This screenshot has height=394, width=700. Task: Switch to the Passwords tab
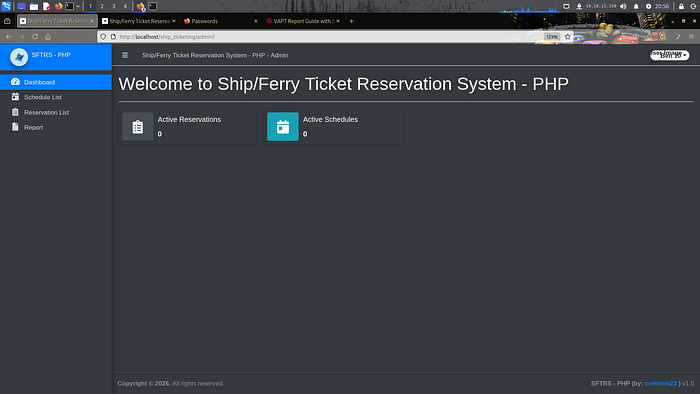click(x=221, y=21)
